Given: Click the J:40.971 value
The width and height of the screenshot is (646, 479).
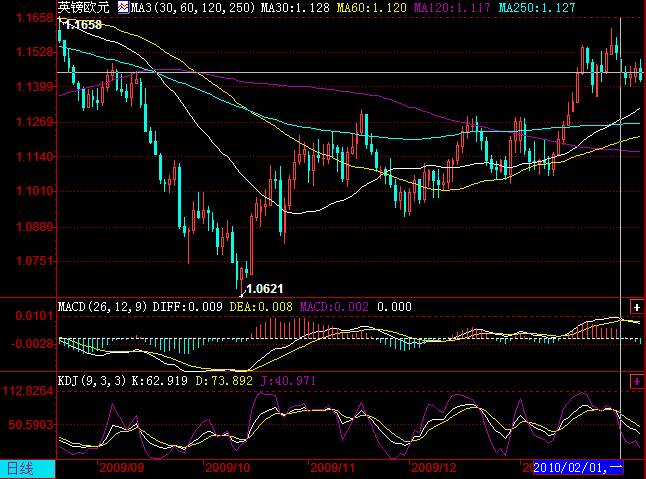Looking at the screenshot, I should (x=288, y=381).
